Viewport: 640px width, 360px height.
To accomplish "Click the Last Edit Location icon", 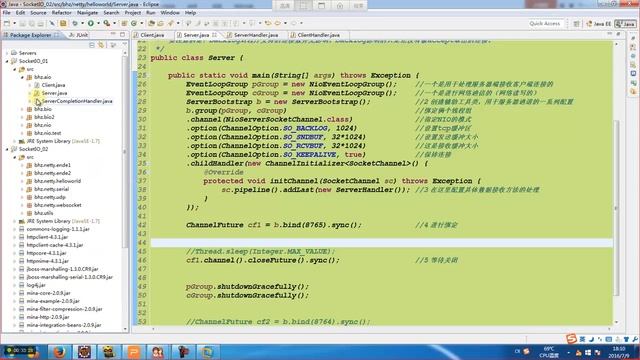I will click(268, 24).
